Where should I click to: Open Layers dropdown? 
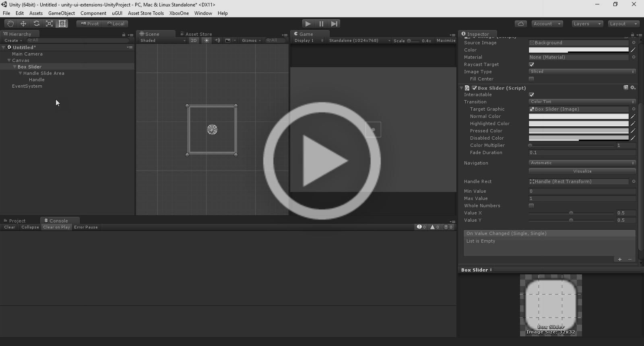pos(587,24)
